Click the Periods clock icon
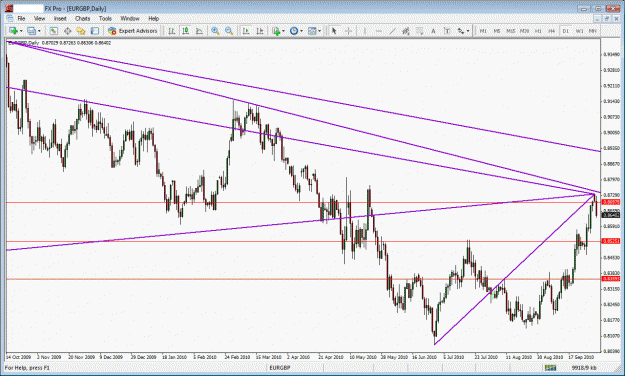This screenshot has width=625, height=376. coord(294,31)
